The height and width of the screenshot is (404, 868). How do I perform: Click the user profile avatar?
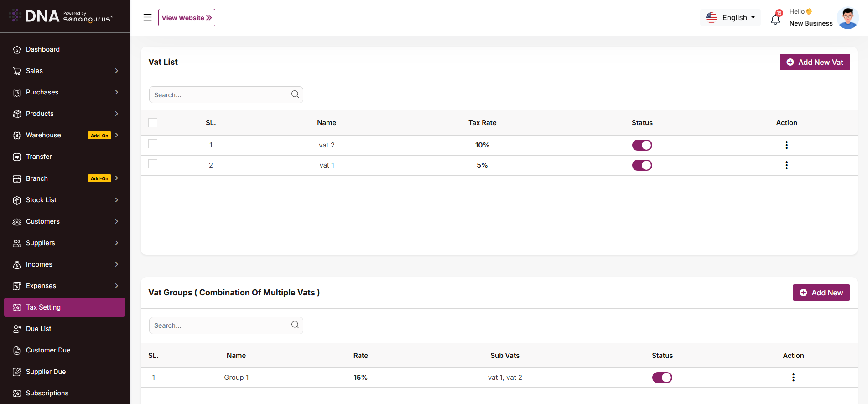[847, 18]
